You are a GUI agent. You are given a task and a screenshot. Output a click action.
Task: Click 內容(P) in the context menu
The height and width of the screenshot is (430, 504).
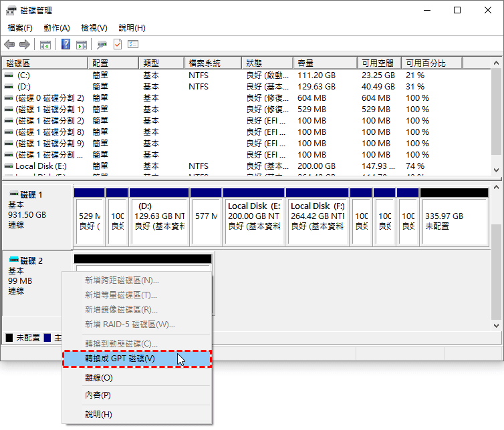(98, 395)
